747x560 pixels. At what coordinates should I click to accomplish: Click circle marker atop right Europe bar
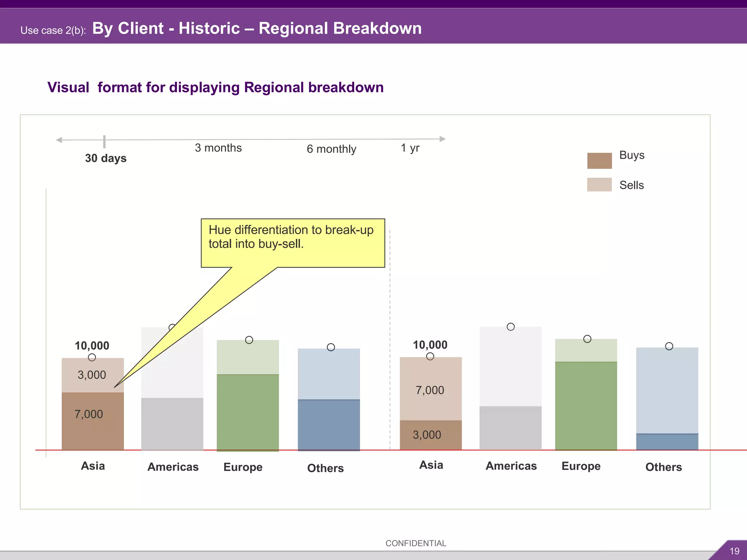tap(587, 339)
